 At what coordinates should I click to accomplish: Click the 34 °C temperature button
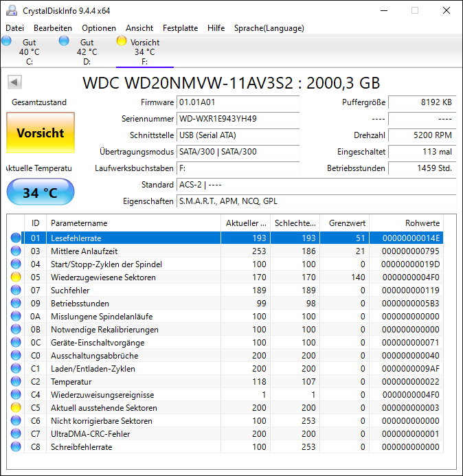41,192
